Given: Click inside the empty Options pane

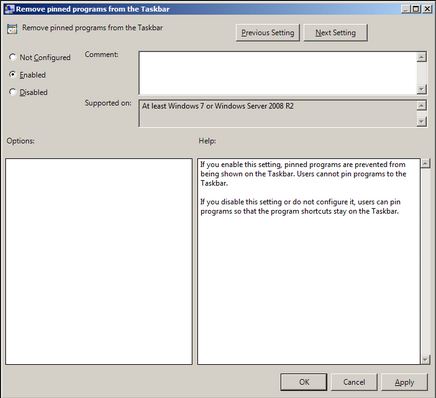Looking at the screenshot, I should click(x=99, y=261).
